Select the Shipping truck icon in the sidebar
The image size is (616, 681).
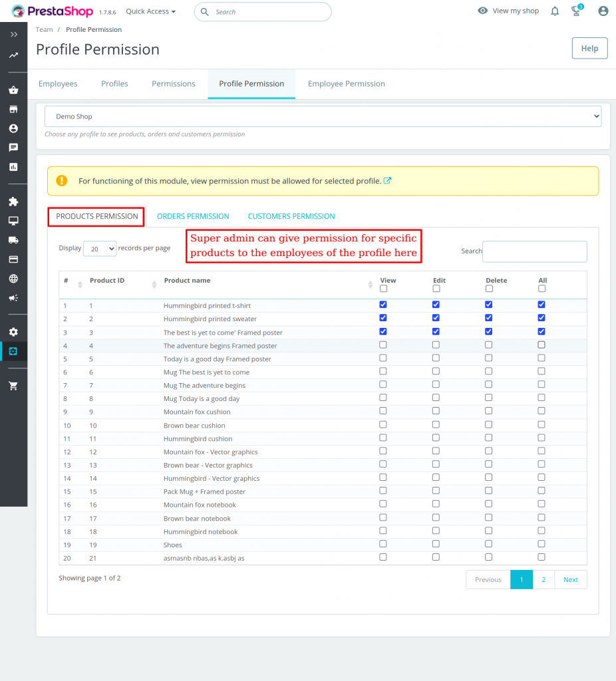point(13,238)
